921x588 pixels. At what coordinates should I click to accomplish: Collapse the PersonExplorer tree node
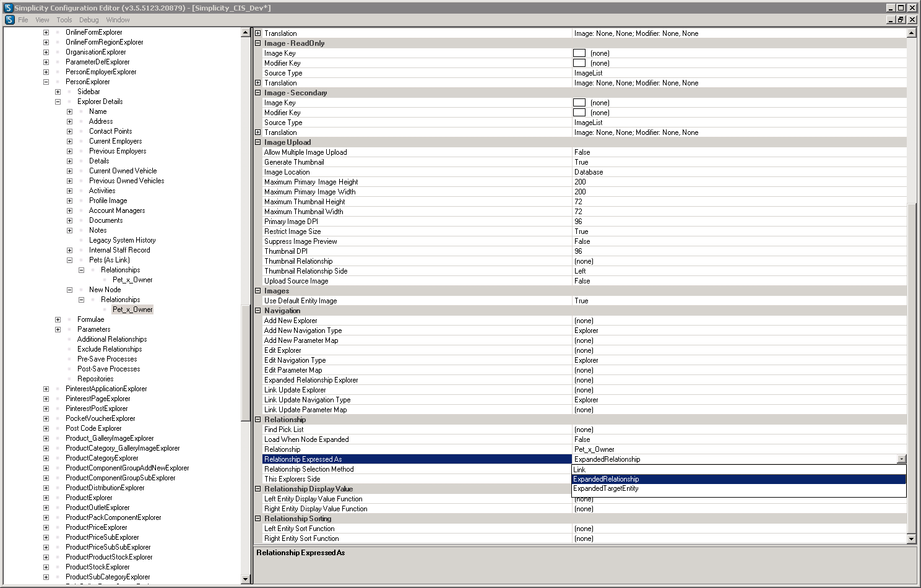point(46,82)
